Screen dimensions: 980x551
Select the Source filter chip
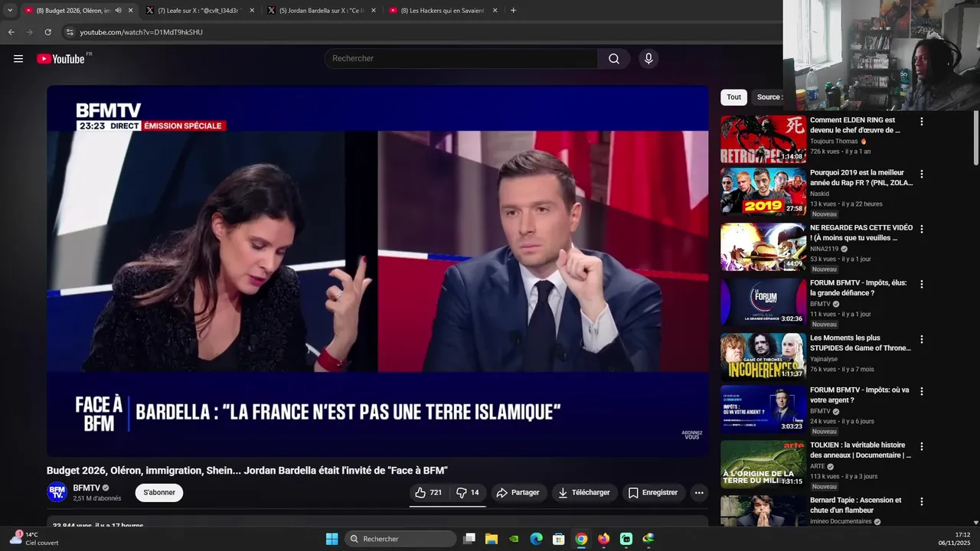tap(768, 97)
